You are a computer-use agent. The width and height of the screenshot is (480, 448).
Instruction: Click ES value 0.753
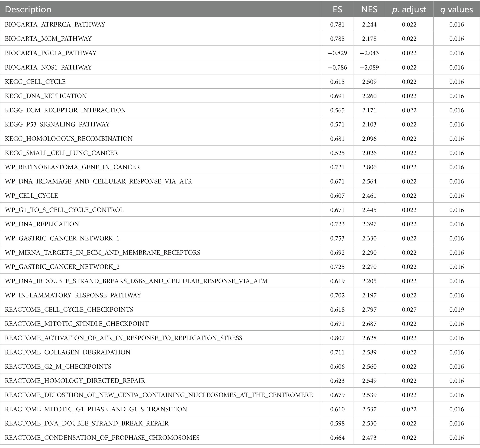click(x=337, y=238)
